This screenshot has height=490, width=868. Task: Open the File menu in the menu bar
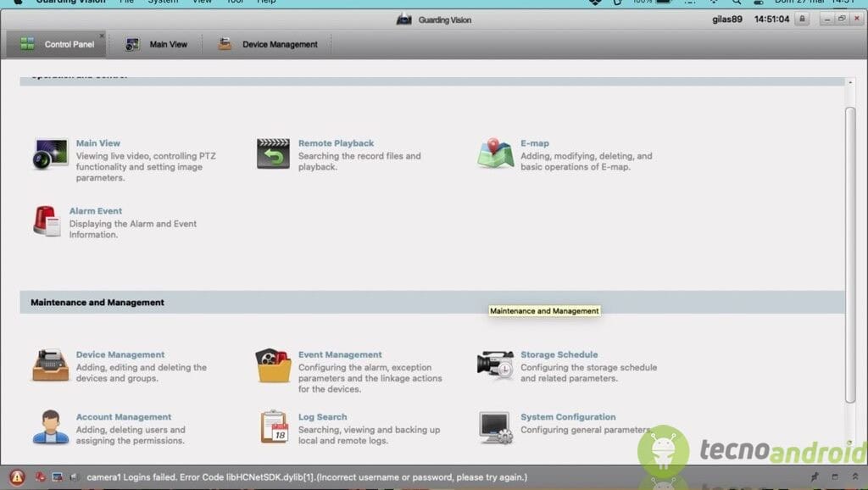click(126, 2)
